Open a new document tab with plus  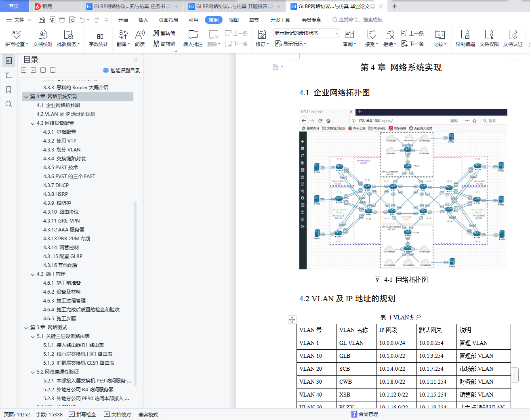point(395,6)
